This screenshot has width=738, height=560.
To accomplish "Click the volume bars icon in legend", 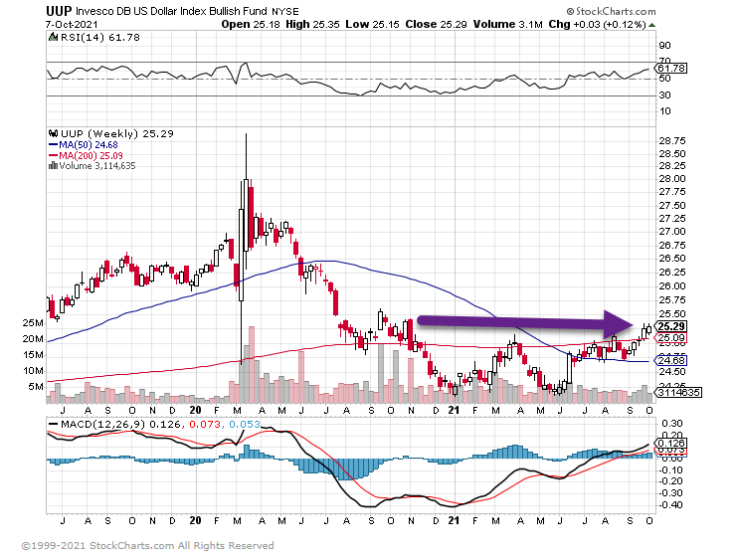I will click(52, 166).
